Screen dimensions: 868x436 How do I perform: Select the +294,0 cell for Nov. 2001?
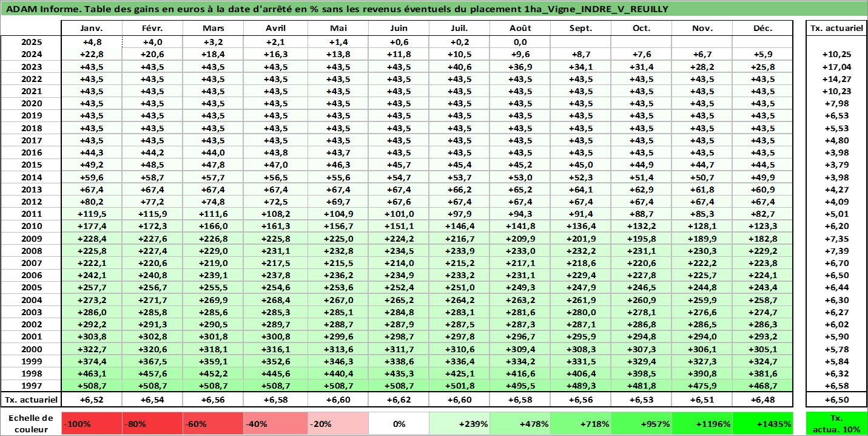click(x=702, y=336)
